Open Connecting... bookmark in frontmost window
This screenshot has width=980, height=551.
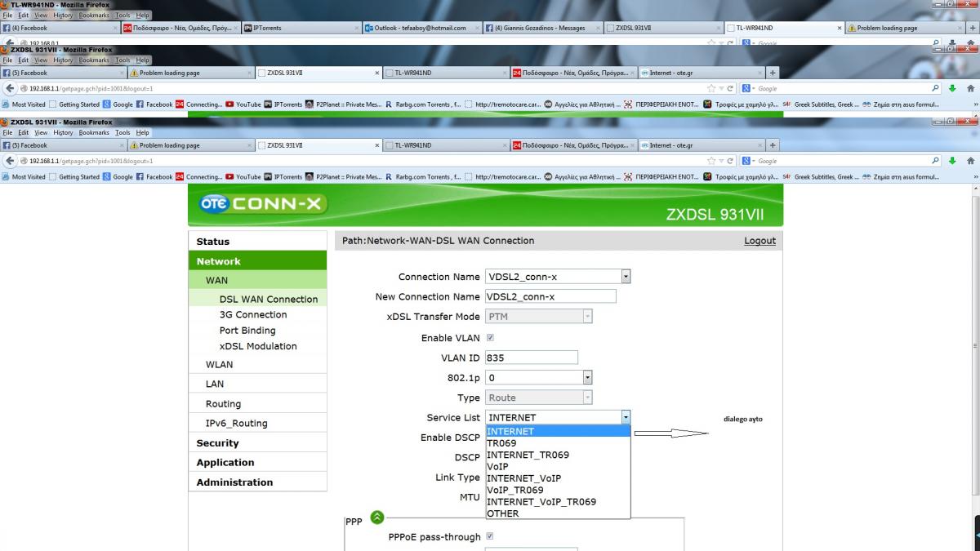coord(198,176)
